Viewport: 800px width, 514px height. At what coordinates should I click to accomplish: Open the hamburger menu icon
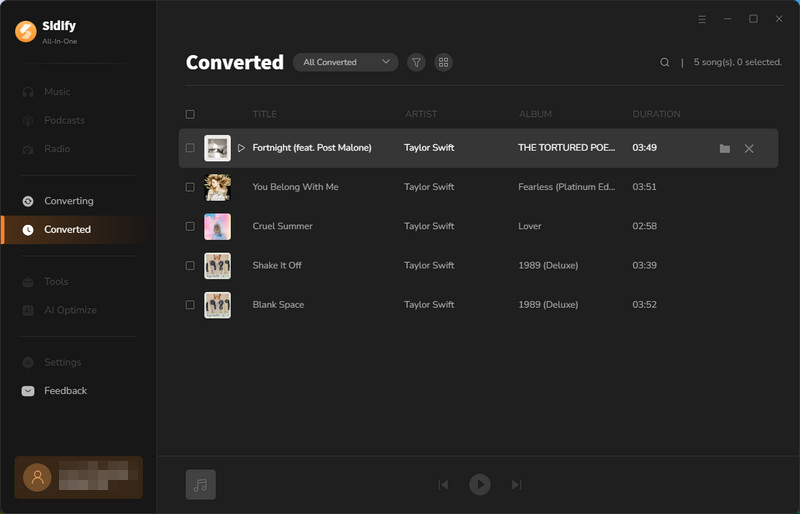pyautogui.click(x=702, y=19)
